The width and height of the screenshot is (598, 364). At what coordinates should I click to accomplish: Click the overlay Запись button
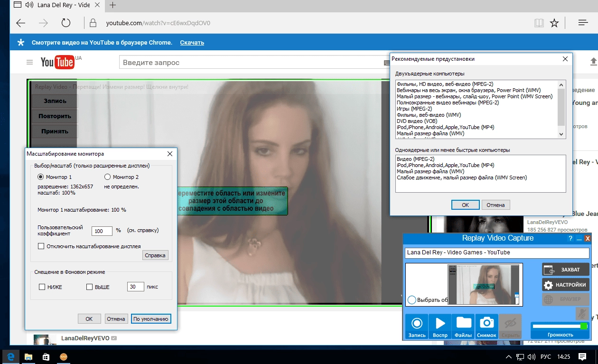coord(55,101)
